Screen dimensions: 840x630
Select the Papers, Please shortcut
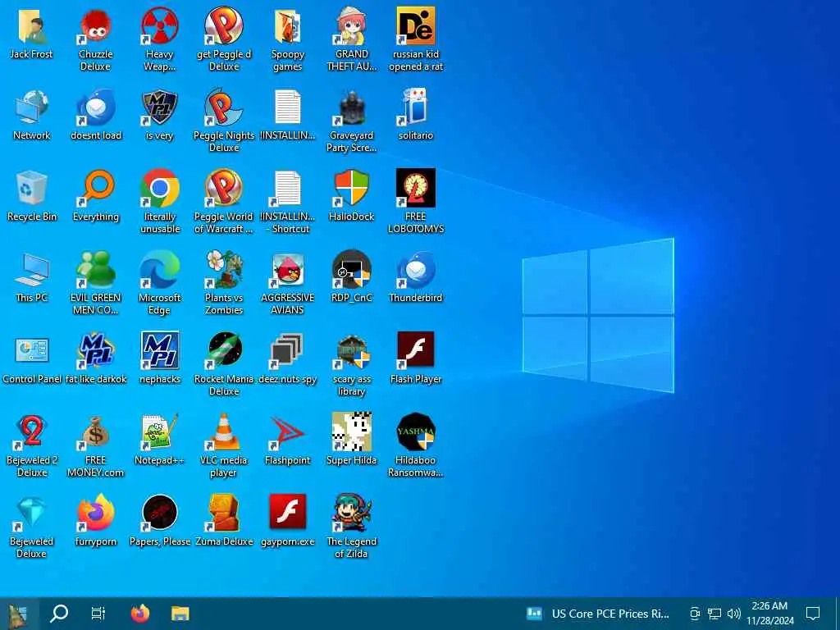coord(160,514)
